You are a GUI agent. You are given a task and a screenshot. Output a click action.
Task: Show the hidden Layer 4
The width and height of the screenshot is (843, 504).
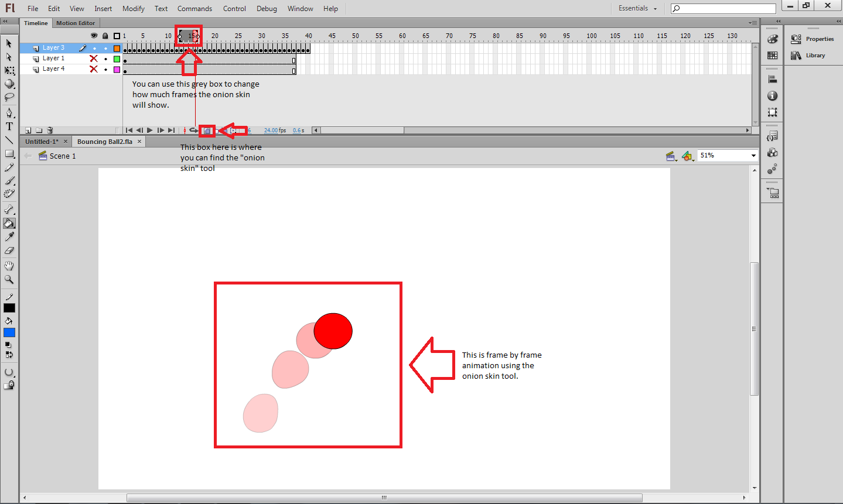click(93, 68)
